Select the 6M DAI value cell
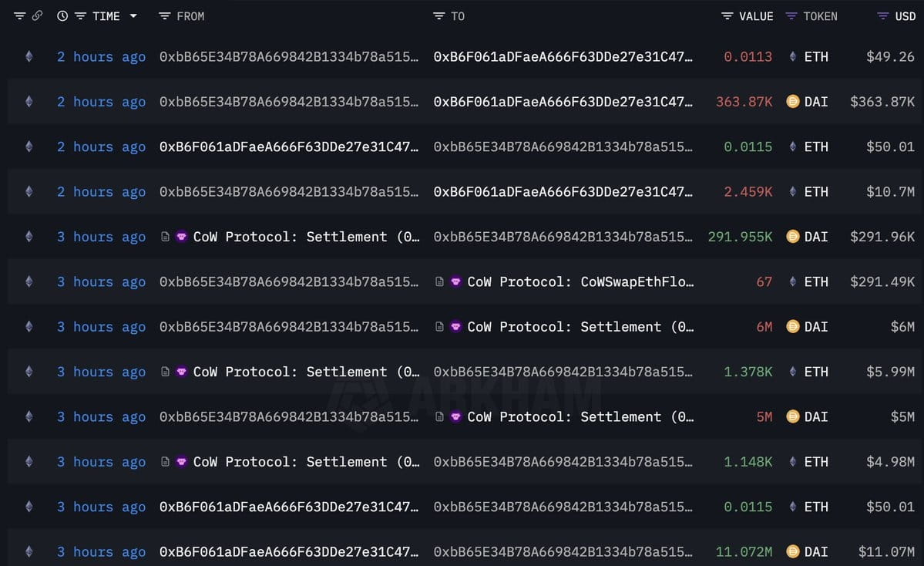Screen dimensions: 924x566 click(x=764, y=327)
